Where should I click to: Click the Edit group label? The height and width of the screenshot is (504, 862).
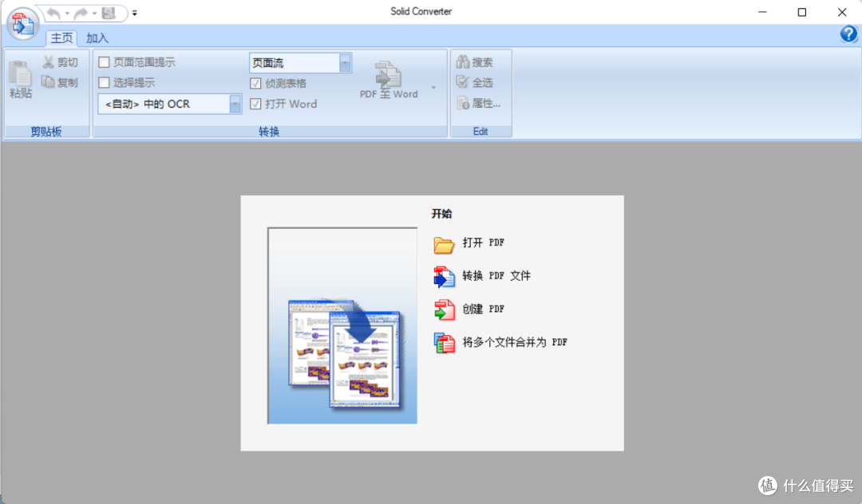(480, 132)
